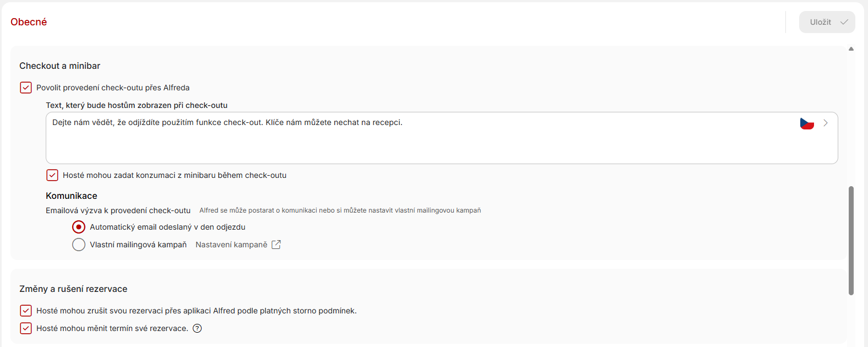
Task: Click the Změny a rušení rezervace heading
Action: [73, 289]
